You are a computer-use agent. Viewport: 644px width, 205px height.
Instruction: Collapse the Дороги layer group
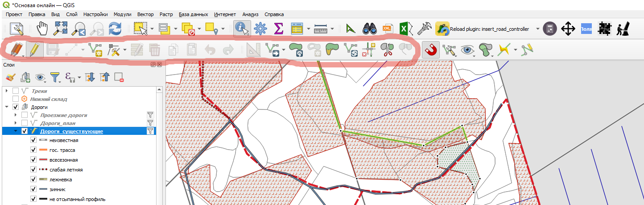7,107
